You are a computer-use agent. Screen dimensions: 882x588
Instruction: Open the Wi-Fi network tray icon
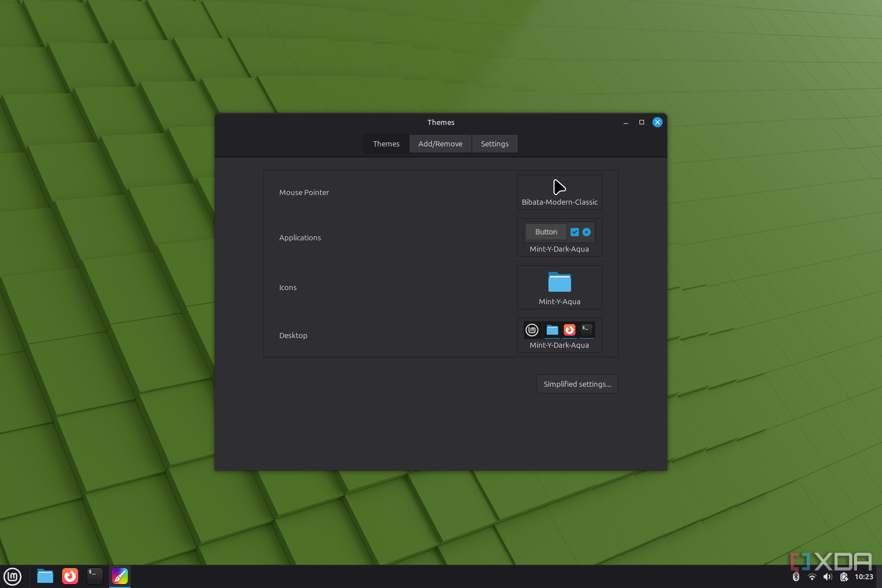tap(812, 577)
